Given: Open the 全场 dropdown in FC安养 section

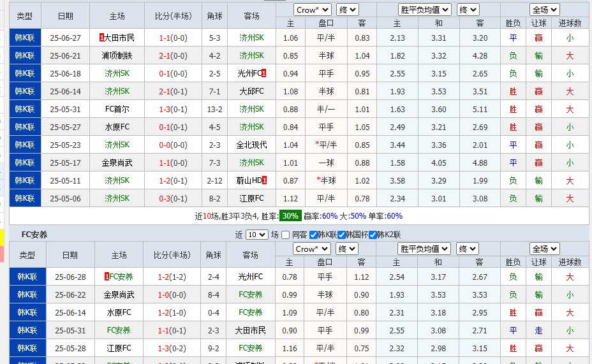Looking at the screenshot, I should [x=544, y=249].
